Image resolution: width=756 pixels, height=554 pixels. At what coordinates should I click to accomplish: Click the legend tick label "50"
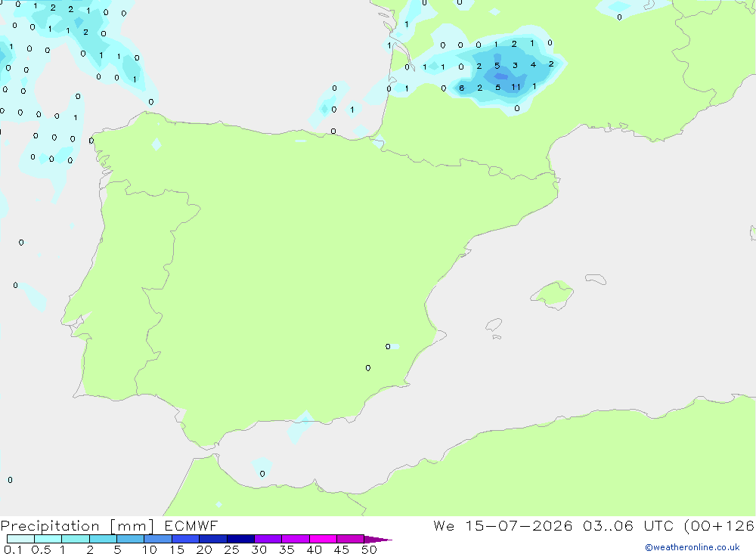pos(370,549)
